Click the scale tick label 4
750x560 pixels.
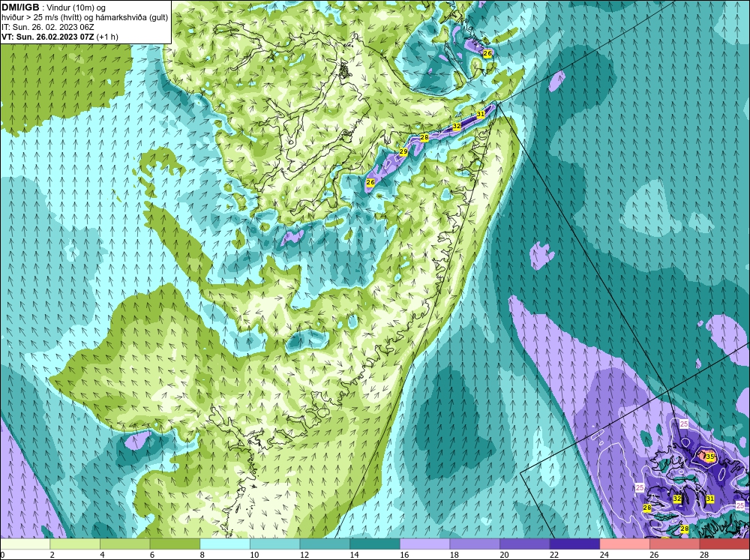102,555
